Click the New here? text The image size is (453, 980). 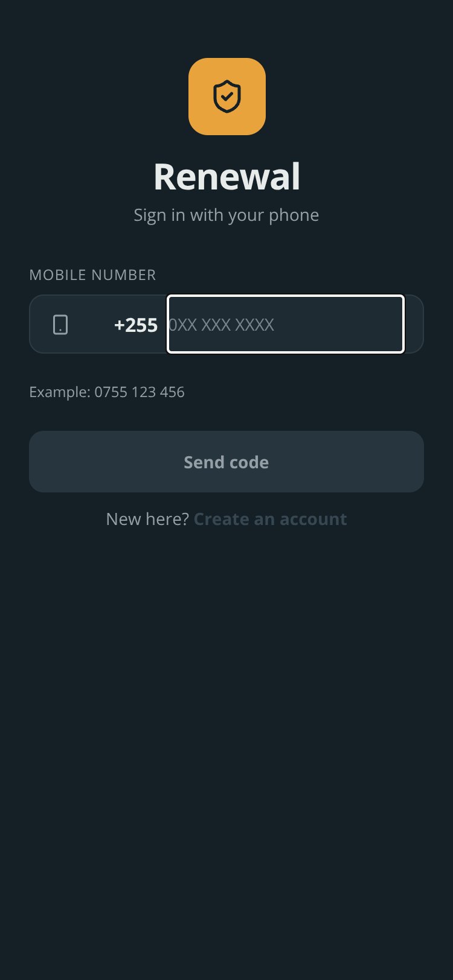click(147, 519)
